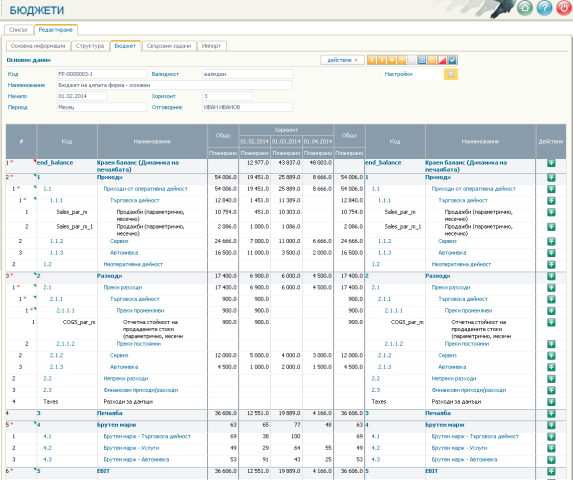Open help with the question mark icon

pos(544,8)
